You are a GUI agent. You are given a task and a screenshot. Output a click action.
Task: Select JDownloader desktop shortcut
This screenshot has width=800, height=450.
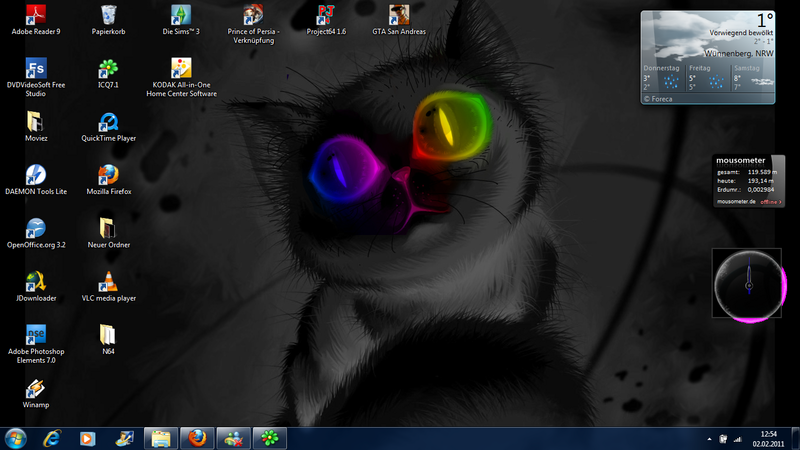36,287
